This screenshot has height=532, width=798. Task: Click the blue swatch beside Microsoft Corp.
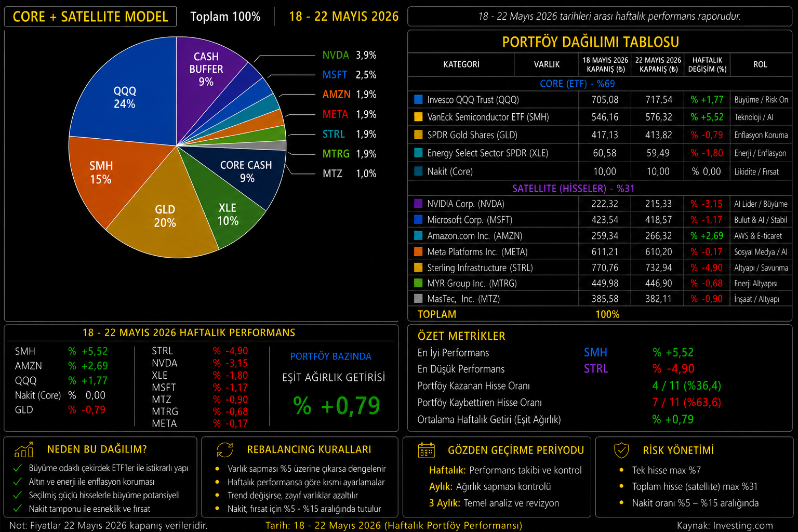pos(418,220)
